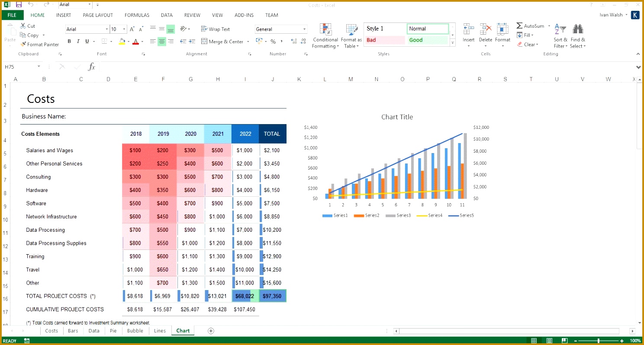This screenshot has width=644, height=345.
Task: Click the AutoSum sigma icon
Action: [x=519, y=26]
